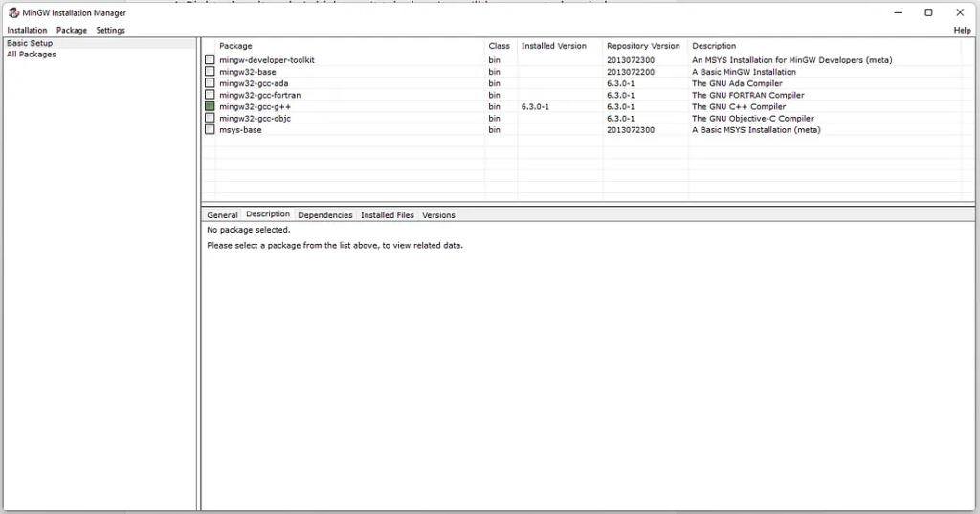Image resolution: width=980 pixels, height=514 pixels.
Task: Select the mingw32-gcc-fortran checkbox
Action: point(210,95)
